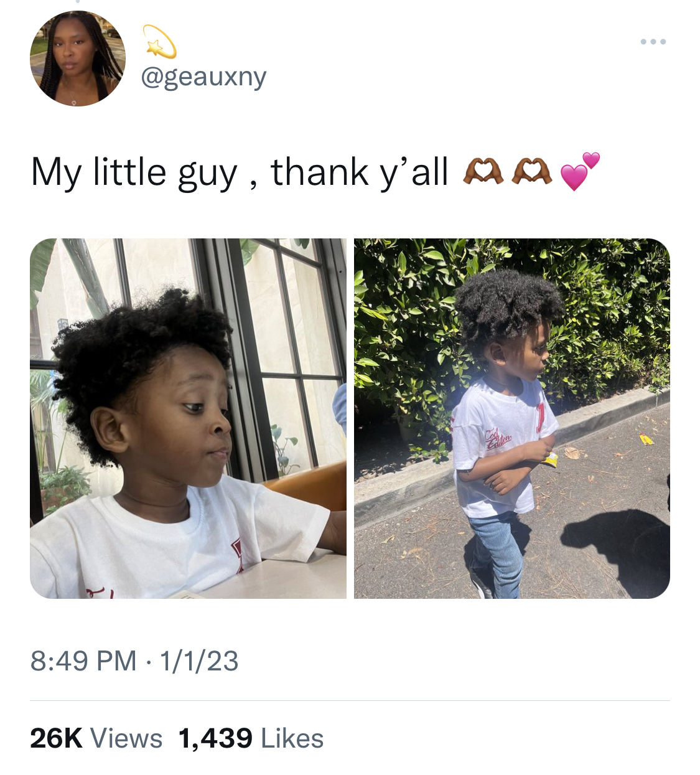The width and height of the screenshot is (700, 775).
Task: Open the right photo of child outdoors
Action: (x=512, y=418)
